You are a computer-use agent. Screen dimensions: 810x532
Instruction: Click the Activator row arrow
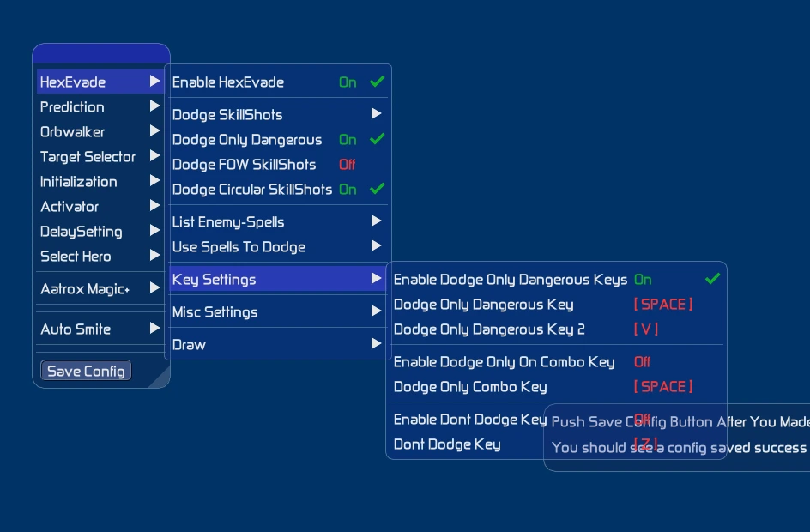(154, 205)
